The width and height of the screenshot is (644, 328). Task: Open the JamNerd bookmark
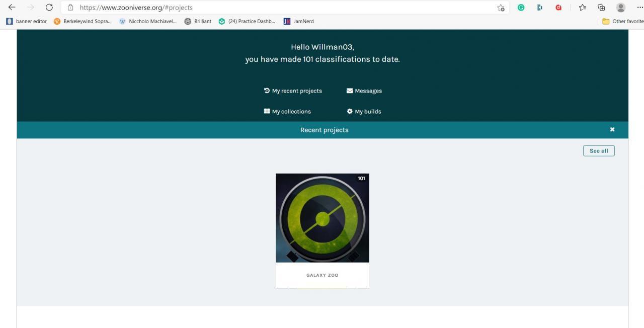[299, 21]
